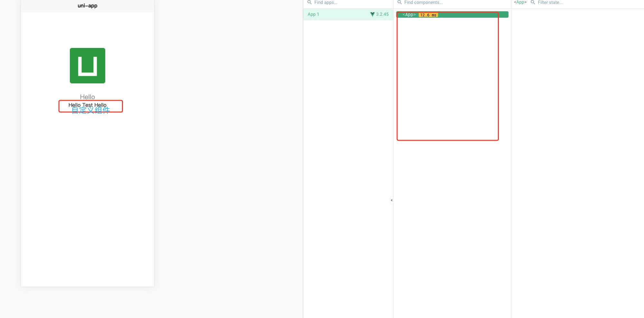644x318 pixels.
Task: Click the Vue logo icon beside 3.2.45
Action: click(x=372, y=14)
